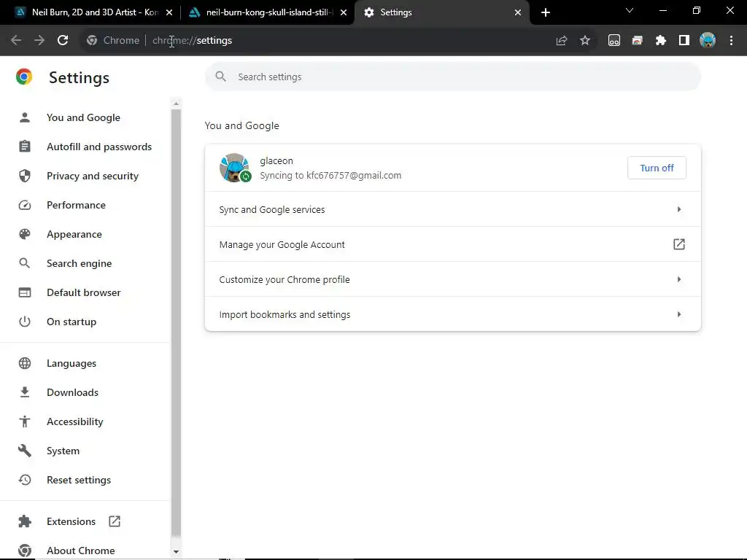The height and width of the screenshot is (560, 747).
Task: Close the Settings tab
Action: pos(518,12)
